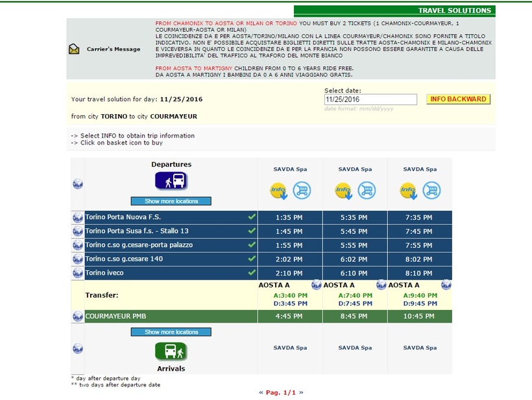The width and height of the screenshot is (532, 400).
Task: Go to the previous page with the « arrow
Action: click(x=261, y=392)
